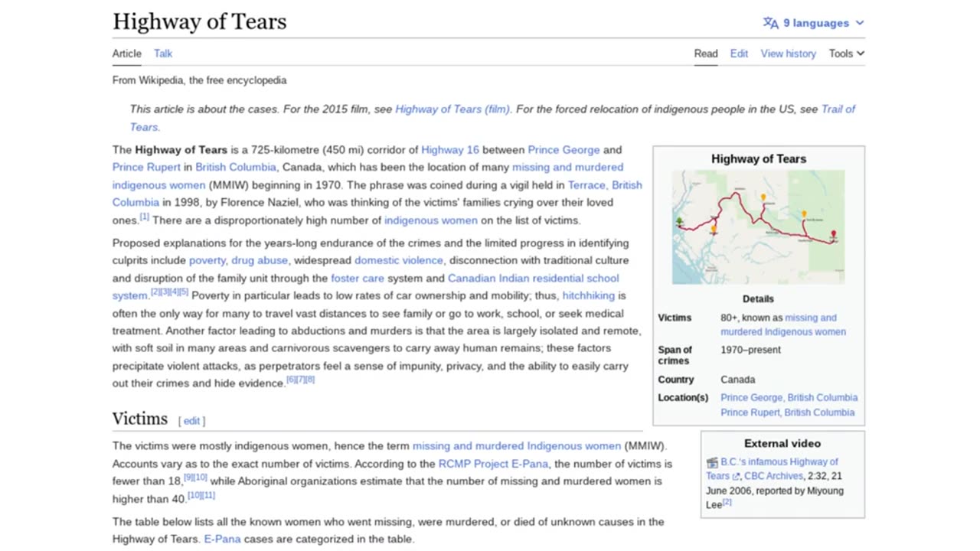
Task: Switch to the Talk tab
Action: [163, 54]
